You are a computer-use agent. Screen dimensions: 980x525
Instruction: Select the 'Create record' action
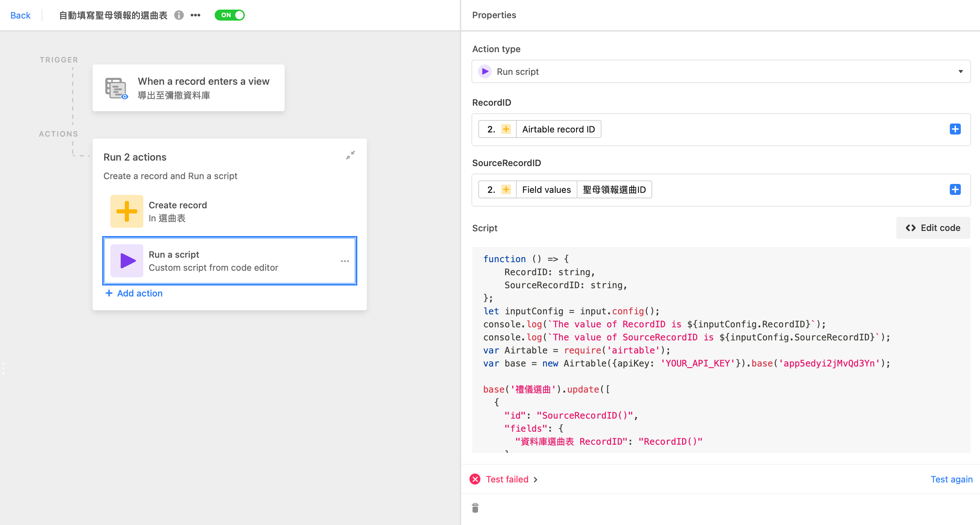[x=229, y=211]
